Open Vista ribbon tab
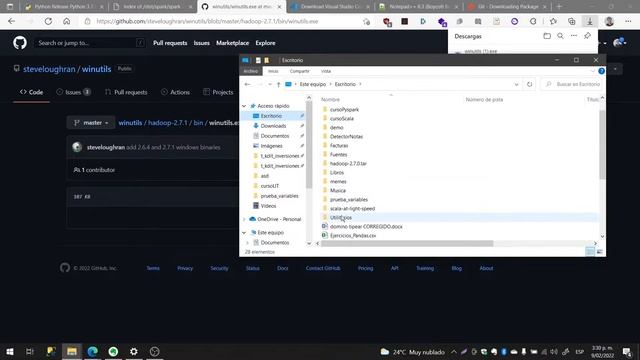The image size is (640, 360). [x=326, y=71]
